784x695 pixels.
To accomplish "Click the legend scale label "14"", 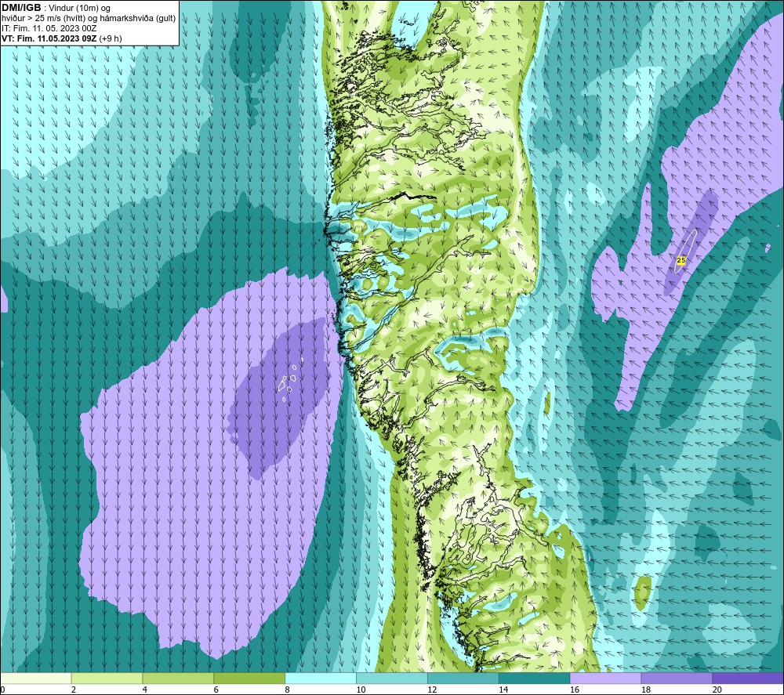I will click(x=503, y=690).
